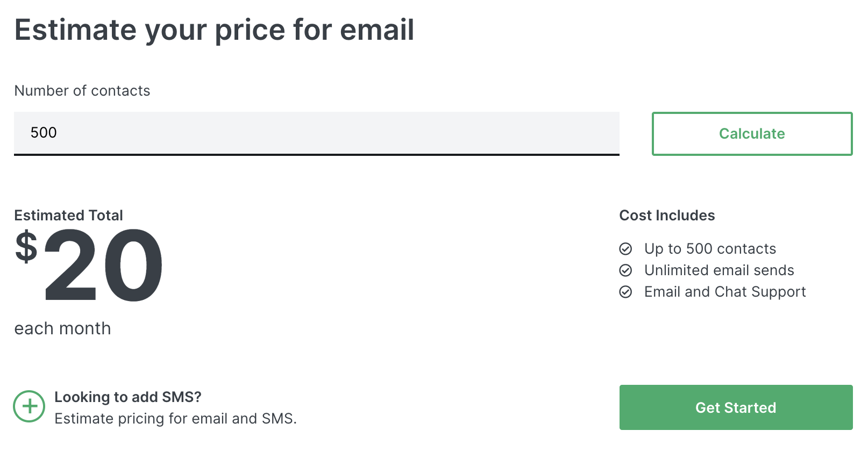Click the $20 estimated total amount
This screenshot has width=868, height=459.
coord(89,264)
